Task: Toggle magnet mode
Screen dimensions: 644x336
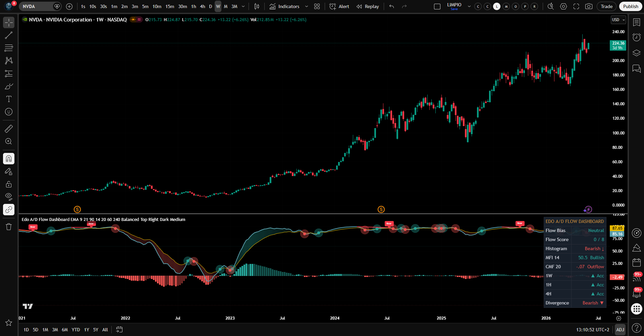Action: (x=9, y=159)
